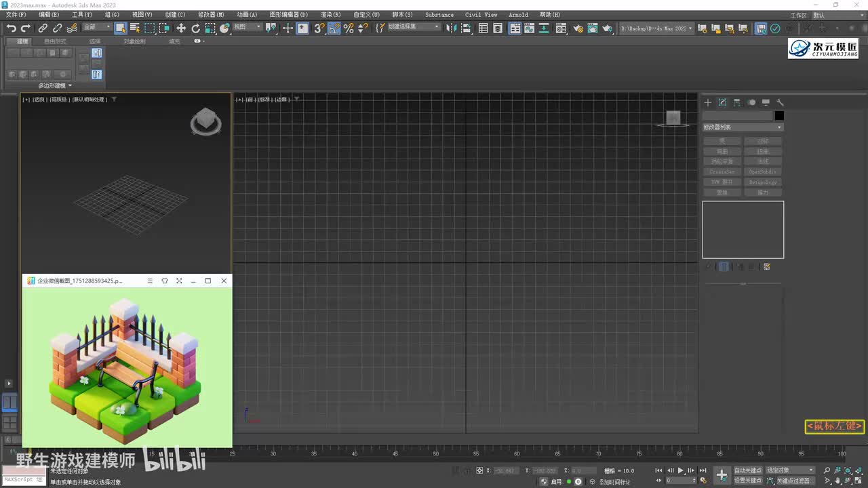Click the Align tool icon
Screen dimensions: 868x488
(467, 28)
